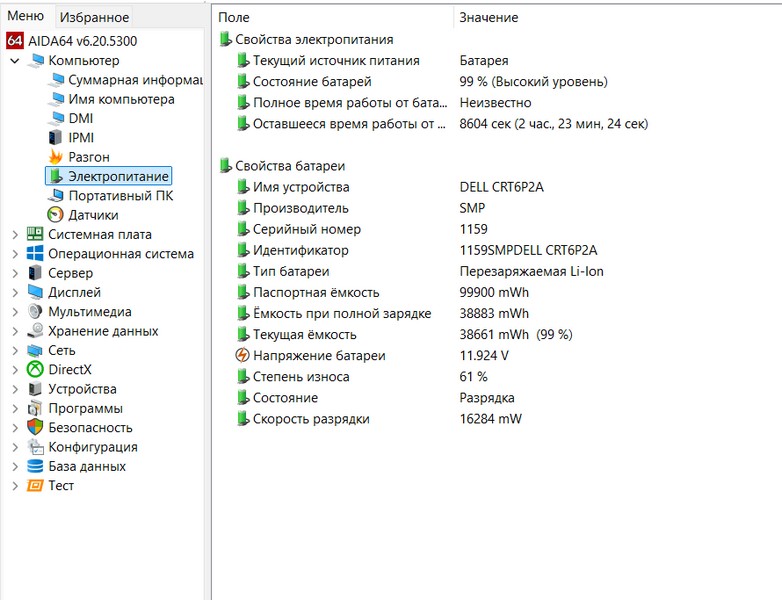782x600 pixels.
Task: Click the DirectX Xbox logo icon
Action: tap(36, 370)
